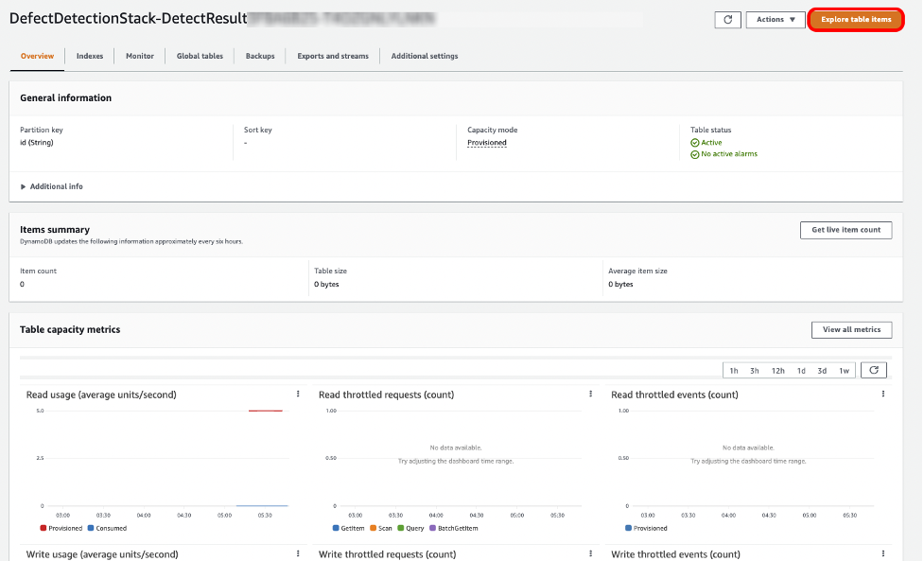Set metrics time range to 1d
The height and width of the screenshot is (561, 924).
click(801, 371)
